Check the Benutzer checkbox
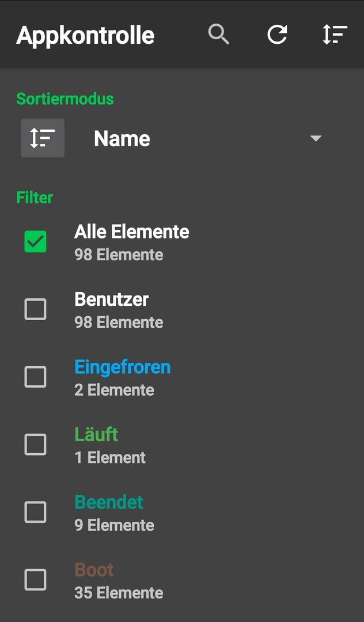The width and height of the screenshot is (364, 622). tap(35, 309)
